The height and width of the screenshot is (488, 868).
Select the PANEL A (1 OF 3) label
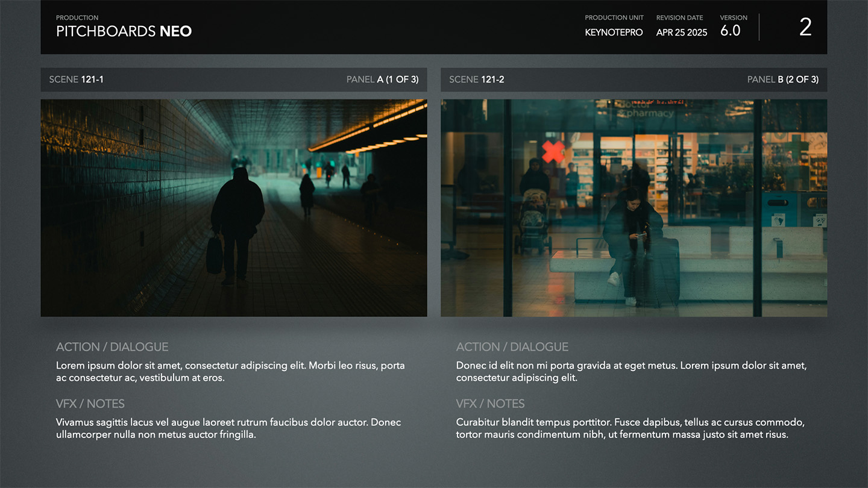point(382,80)
